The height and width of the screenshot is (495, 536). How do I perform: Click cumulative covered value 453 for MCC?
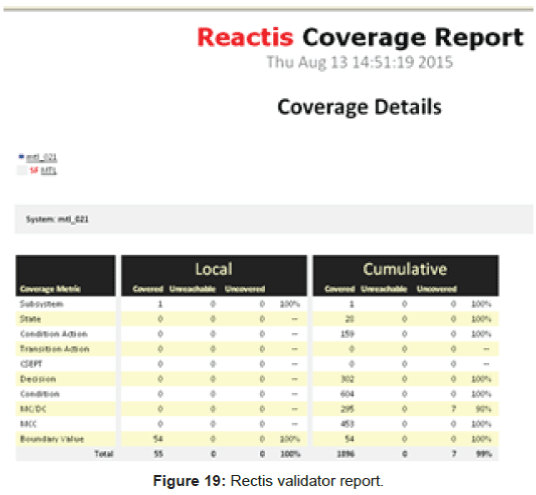tap(347, 424)
